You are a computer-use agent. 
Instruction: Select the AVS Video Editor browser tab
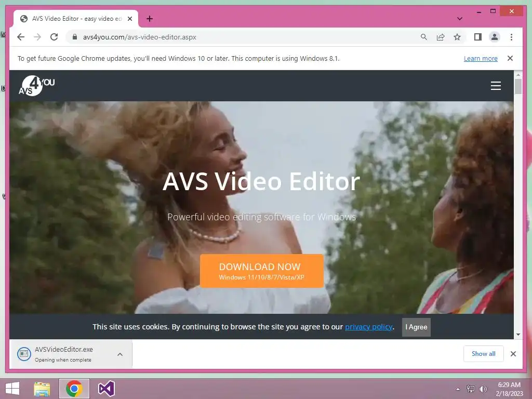76,19
